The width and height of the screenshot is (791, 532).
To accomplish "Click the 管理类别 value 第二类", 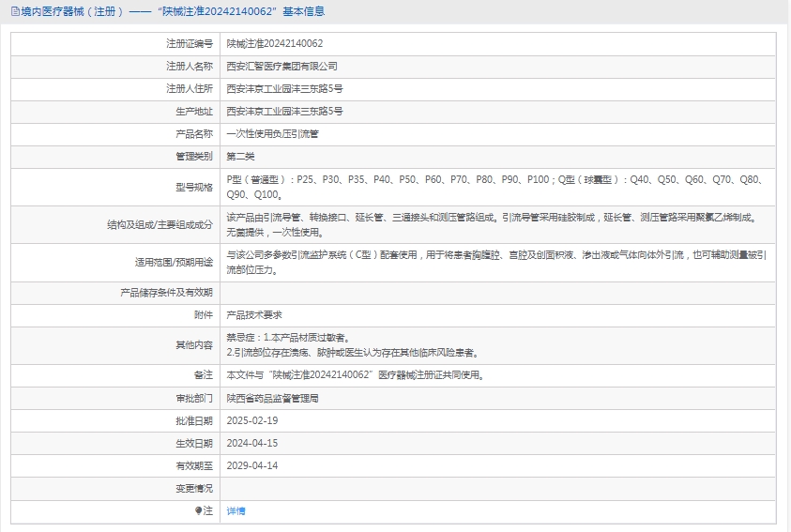I will click(x=240, y=157).
